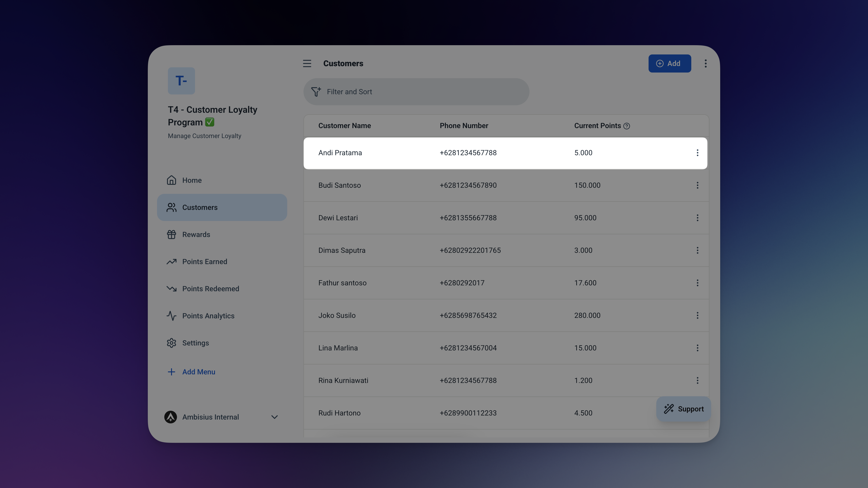Open the kebab menu for Budi Santoso row
868x488 pixels.
698,185
